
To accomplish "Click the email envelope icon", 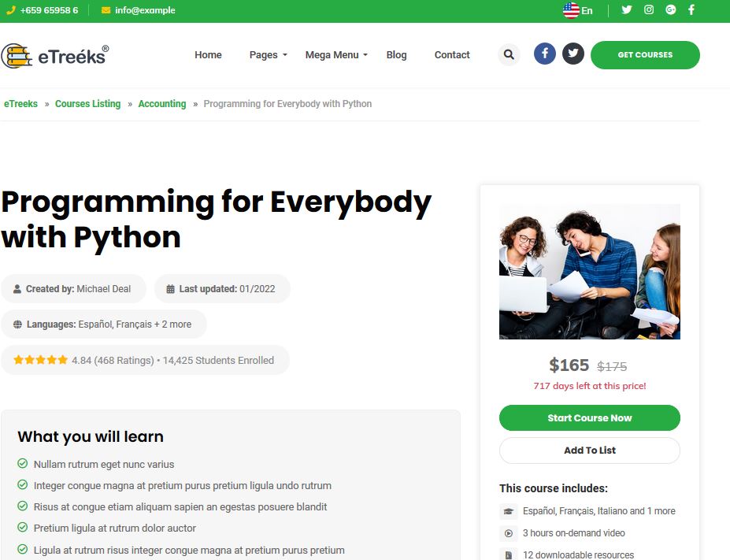I will [x=106, y=10].
